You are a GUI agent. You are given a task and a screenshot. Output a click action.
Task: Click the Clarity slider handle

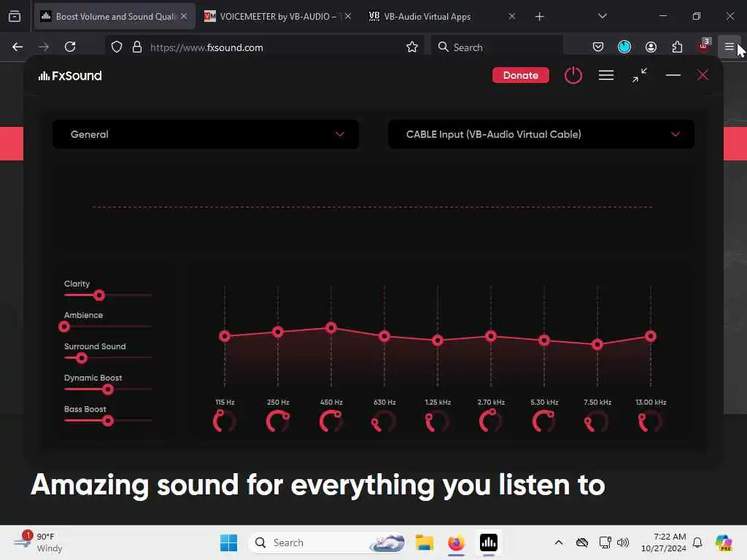tap(99, 295)
